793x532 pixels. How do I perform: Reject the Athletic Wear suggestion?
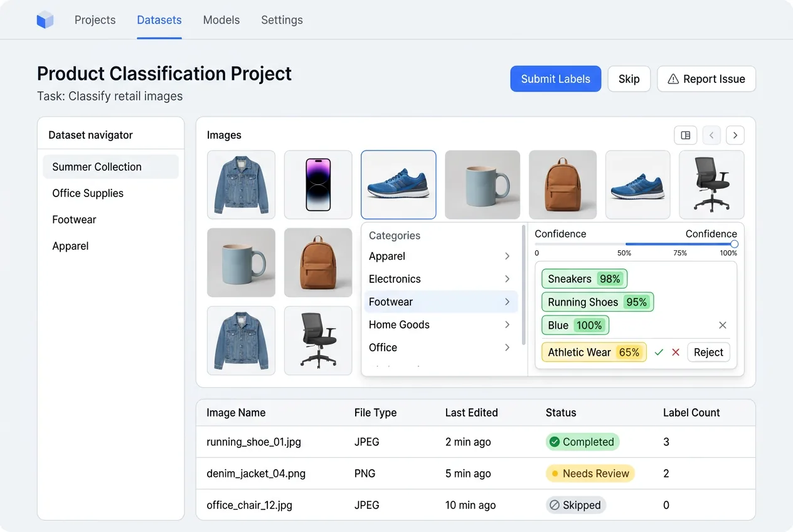[x=708, y=352]
